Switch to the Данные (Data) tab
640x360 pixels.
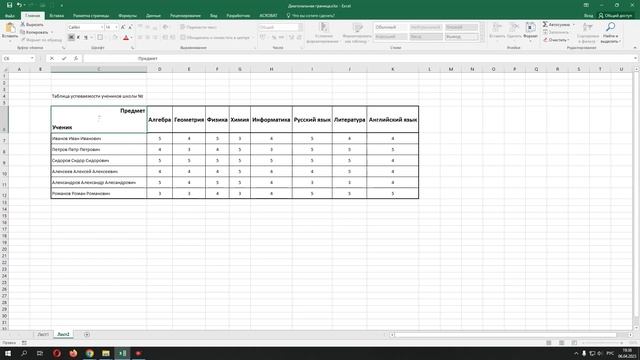click(153, 16)
